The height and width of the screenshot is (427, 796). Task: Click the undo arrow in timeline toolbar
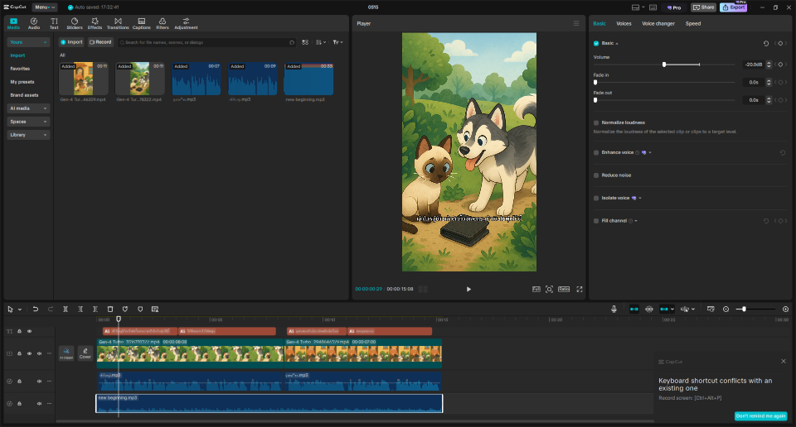35,309
